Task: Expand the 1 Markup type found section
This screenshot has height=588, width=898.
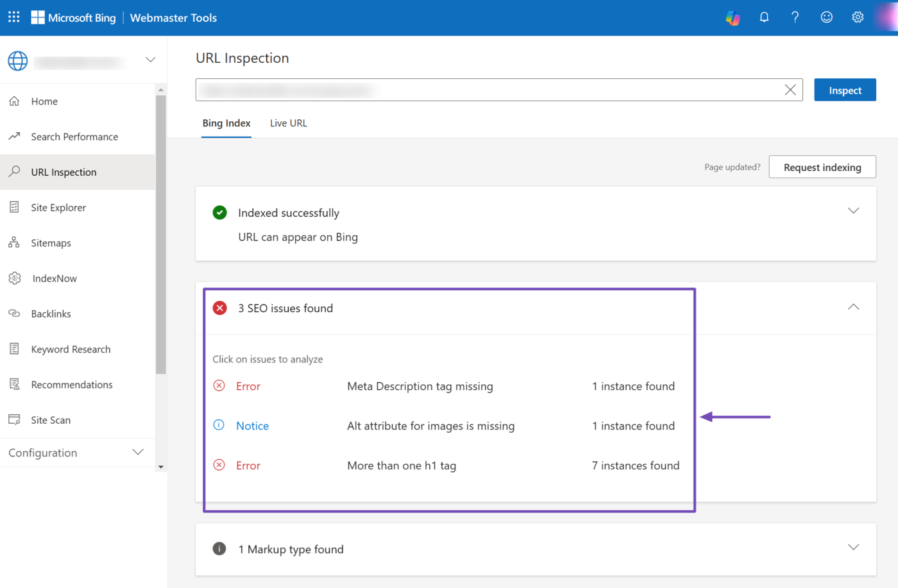Action: pyautogui.click(x=853, y=548)
